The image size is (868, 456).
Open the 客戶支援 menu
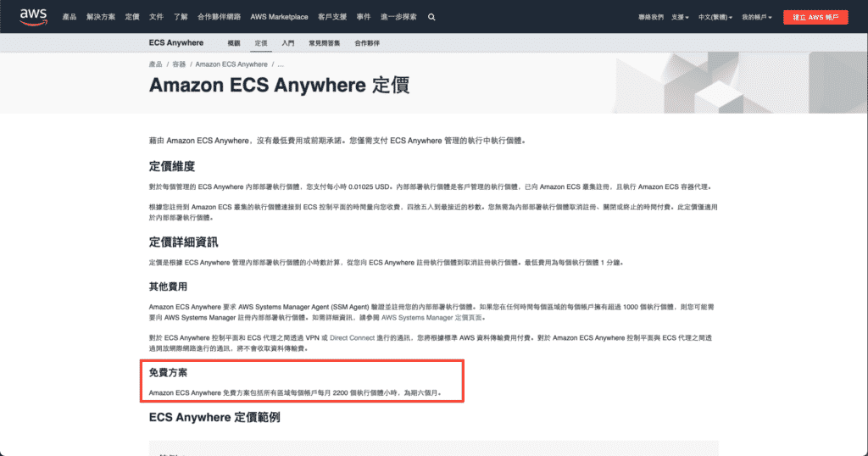tap(332, 17)
